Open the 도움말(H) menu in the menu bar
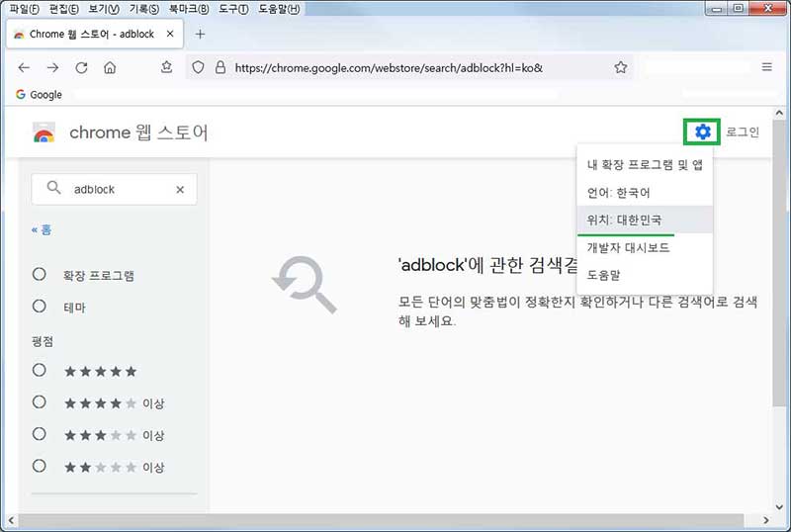 pyautogui.click(x=279, y=9)
